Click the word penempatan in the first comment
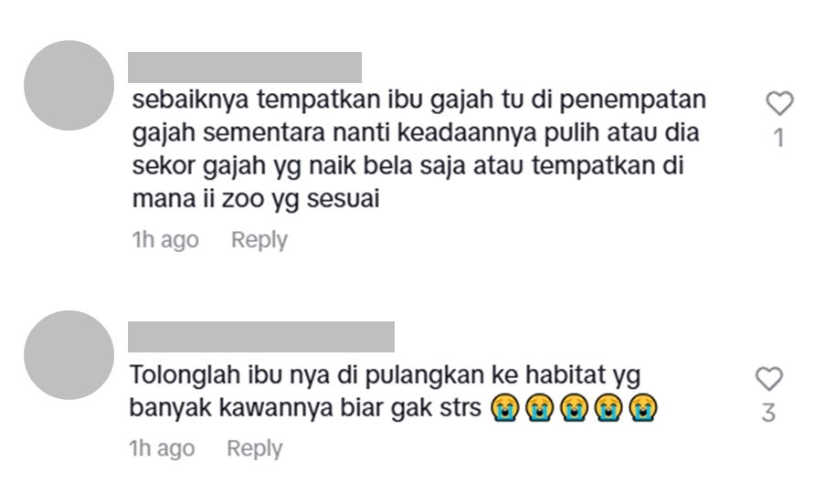 [x=633, y=100]
